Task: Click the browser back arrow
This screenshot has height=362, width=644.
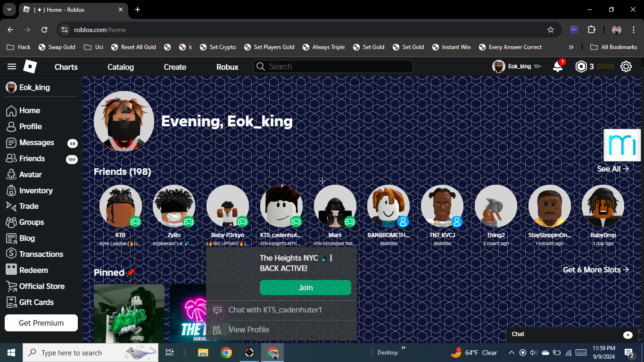Action: tap(10, 30)
